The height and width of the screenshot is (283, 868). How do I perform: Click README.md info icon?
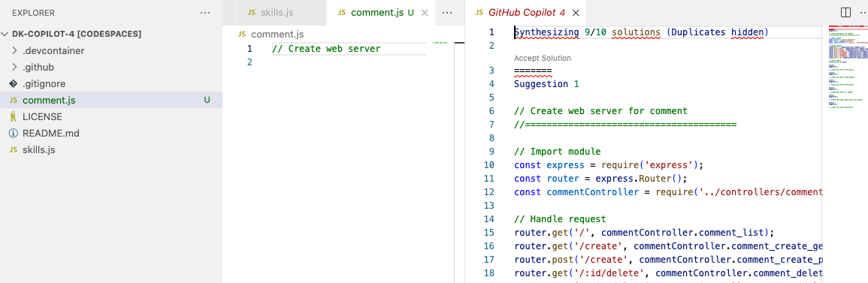(14, 134)
